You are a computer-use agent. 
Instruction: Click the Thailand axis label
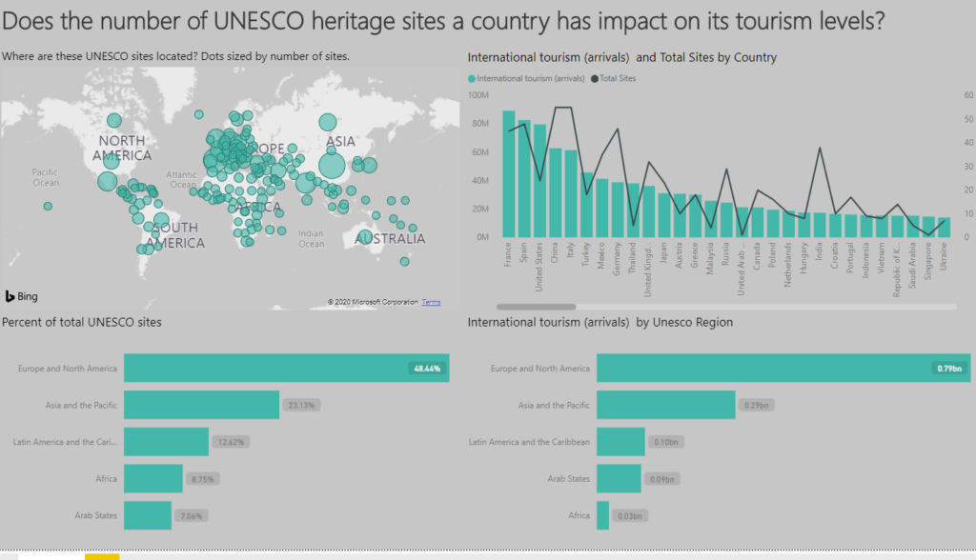pyautogui.click(x=632, y=258)
